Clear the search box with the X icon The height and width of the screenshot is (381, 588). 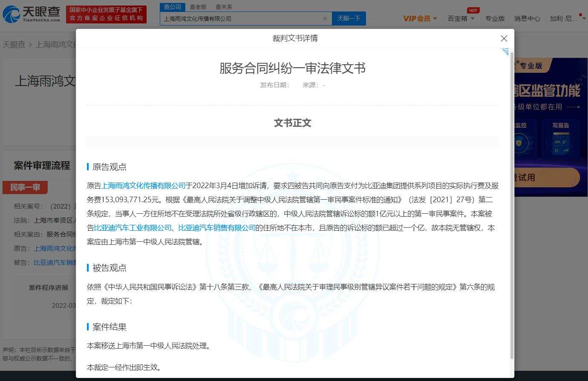coord(325,18)
